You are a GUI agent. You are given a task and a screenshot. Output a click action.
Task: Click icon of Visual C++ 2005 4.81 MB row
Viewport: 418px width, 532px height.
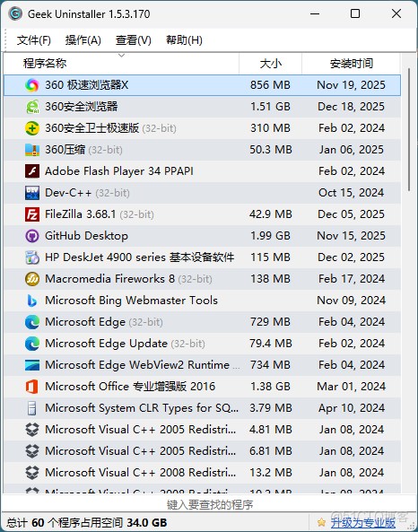[x=32, y=430]
